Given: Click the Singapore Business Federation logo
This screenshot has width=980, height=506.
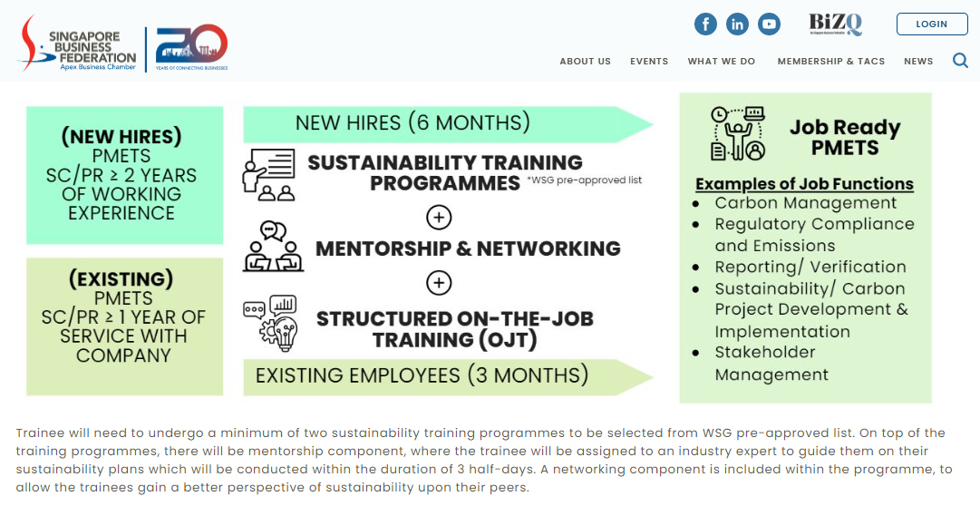Looking at the screenshot, I should pyautogui.click(x=78, y=44).
